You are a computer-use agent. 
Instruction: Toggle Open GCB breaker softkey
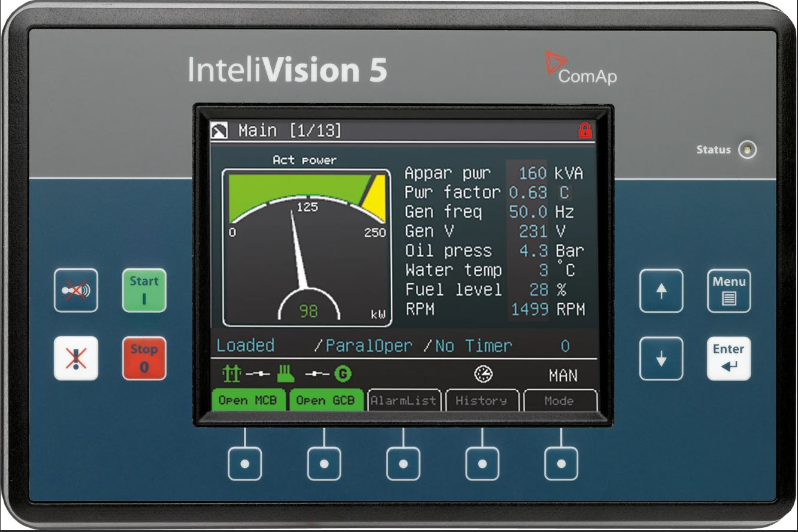coord(327,400)
